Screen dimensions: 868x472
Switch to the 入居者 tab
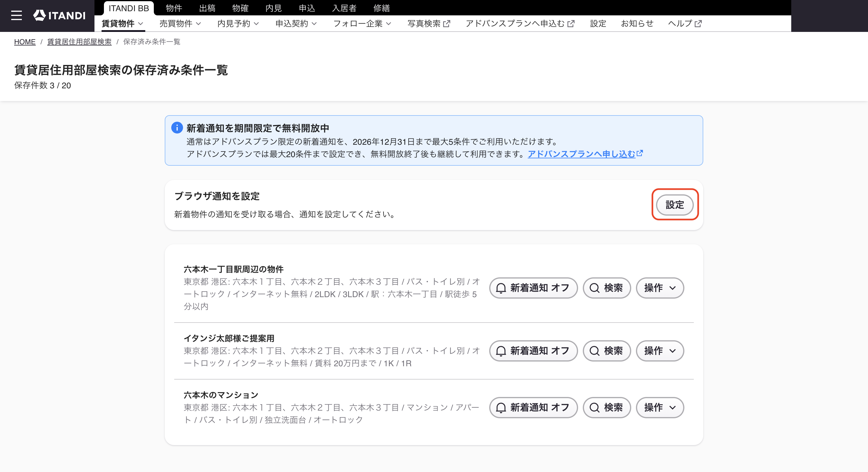click(x=344, y=8)
